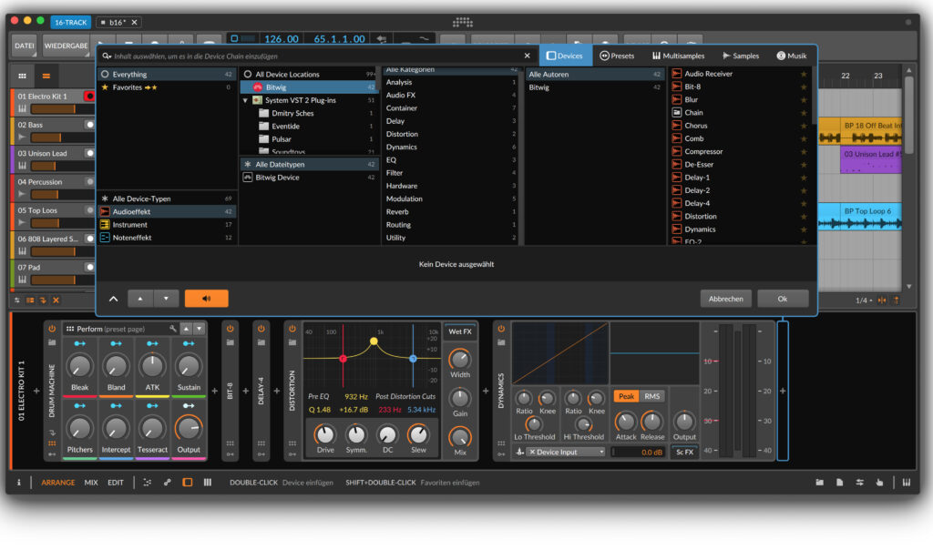Click the Bitwig location logo icon

[x=258, y=87]
